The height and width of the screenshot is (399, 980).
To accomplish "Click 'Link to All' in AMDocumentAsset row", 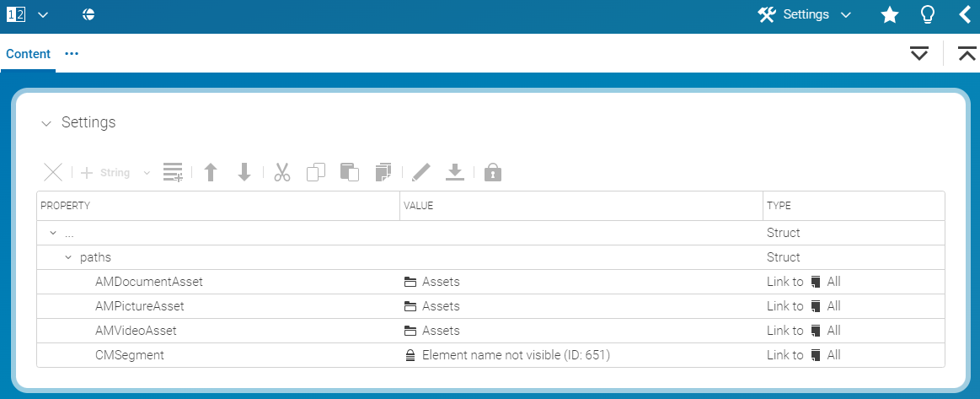I will [804, 282].
